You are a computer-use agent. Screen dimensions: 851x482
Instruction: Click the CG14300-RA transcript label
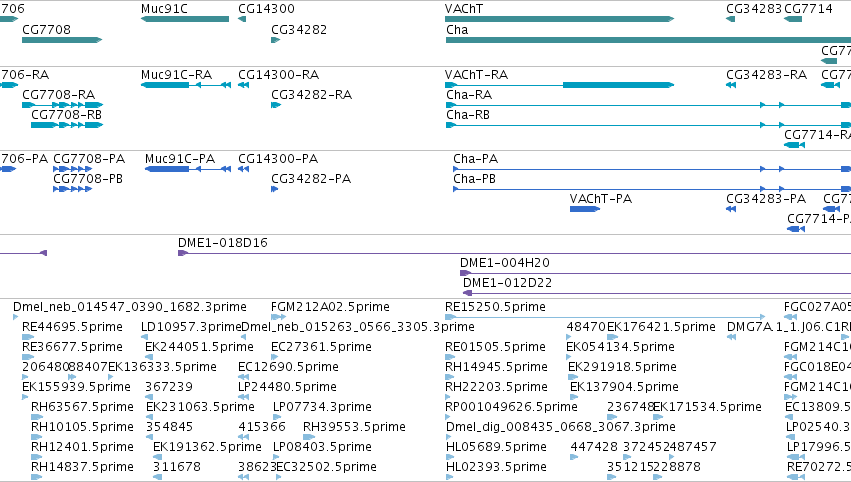pos(278,74)
